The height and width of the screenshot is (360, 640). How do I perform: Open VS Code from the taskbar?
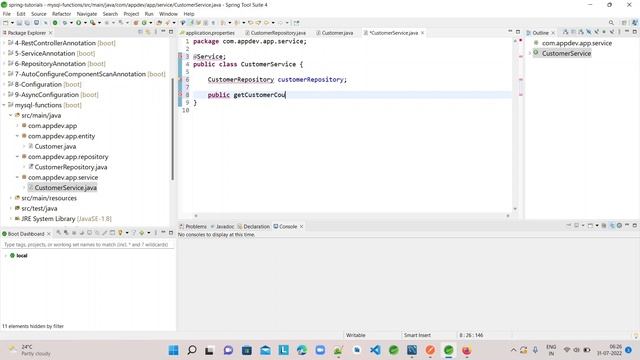point(375,350)
